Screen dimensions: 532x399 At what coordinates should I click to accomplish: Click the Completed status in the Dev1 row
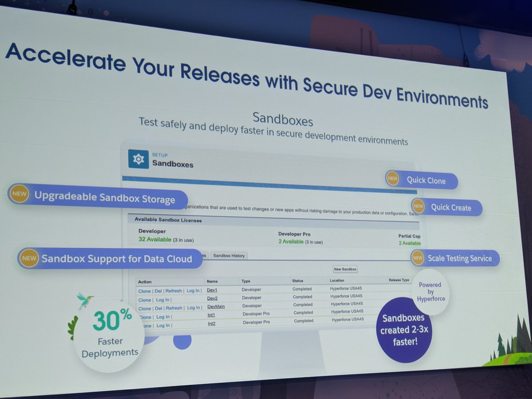click(x=302, y=289)
